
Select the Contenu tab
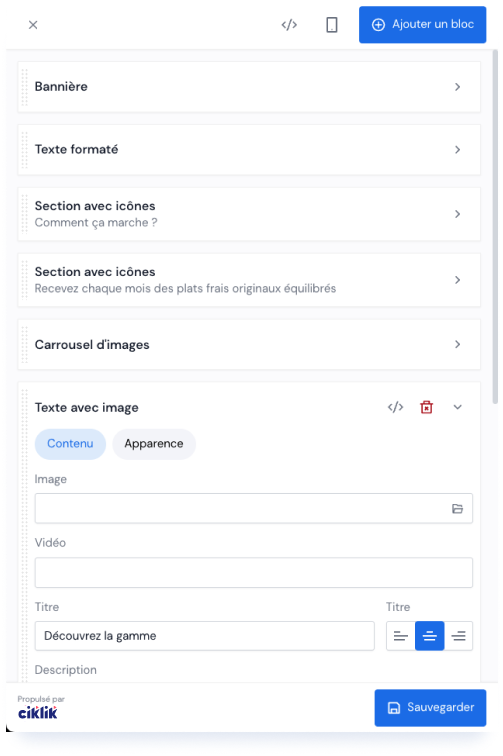point(70,444)
